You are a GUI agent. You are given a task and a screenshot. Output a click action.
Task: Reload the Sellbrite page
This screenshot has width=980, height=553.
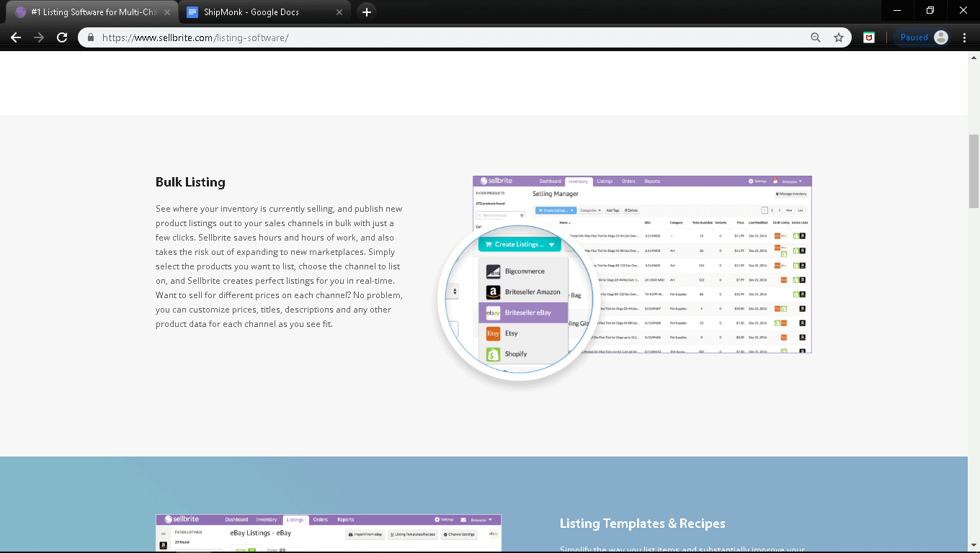click(x=62, y=37)
